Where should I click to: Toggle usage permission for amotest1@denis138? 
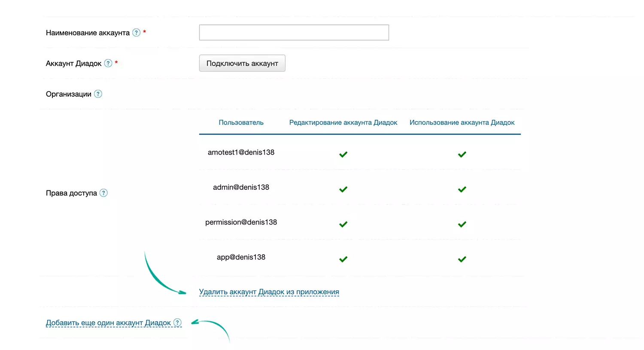(x=462, y=155)
